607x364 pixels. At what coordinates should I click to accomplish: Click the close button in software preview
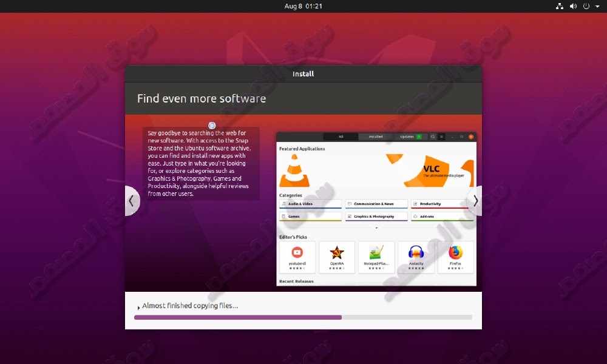click(471, 136)
